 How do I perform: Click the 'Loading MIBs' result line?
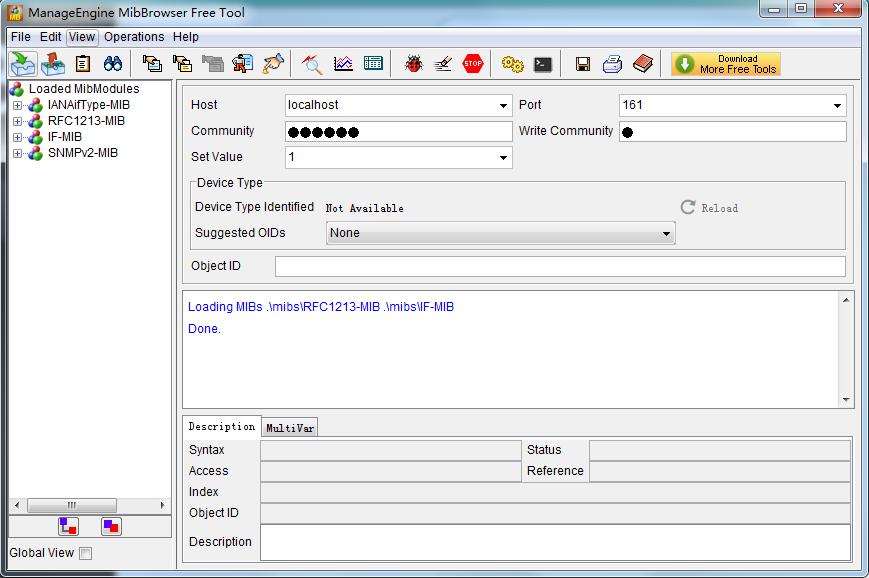pos(321,307)
